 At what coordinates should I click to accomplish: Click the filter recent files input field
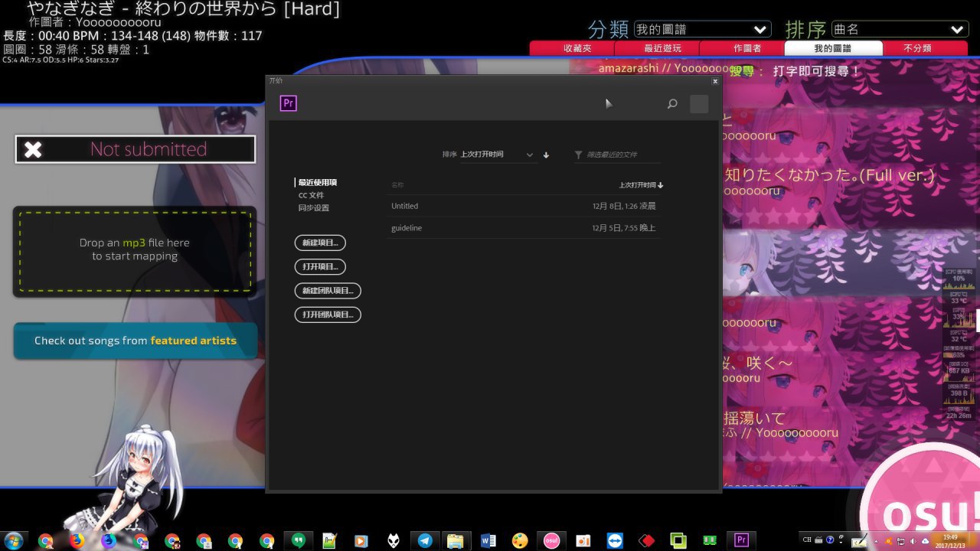pos(622,155)
